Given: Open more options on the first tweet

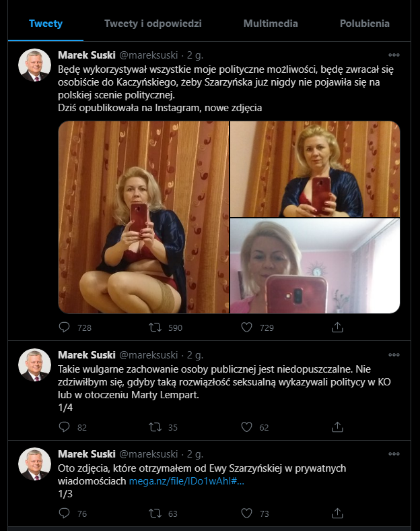Looking at the screenshot, I should [394, 55].
